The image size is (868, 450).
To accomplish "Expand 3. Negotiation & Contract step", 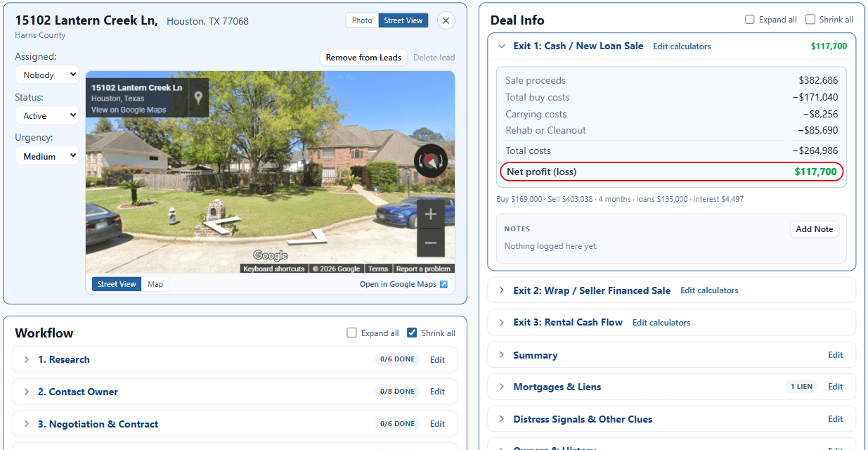I will 27,424.
